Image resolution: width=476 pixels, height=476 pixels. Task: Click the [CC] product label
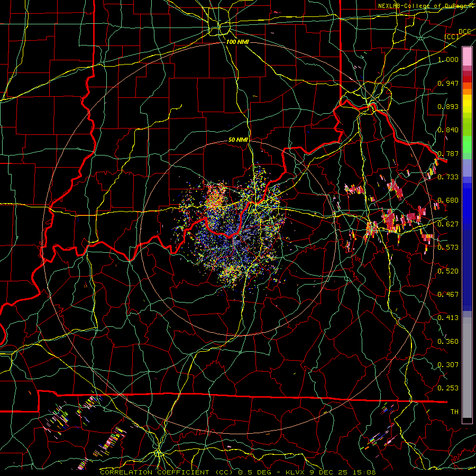[x=452, y=37]
